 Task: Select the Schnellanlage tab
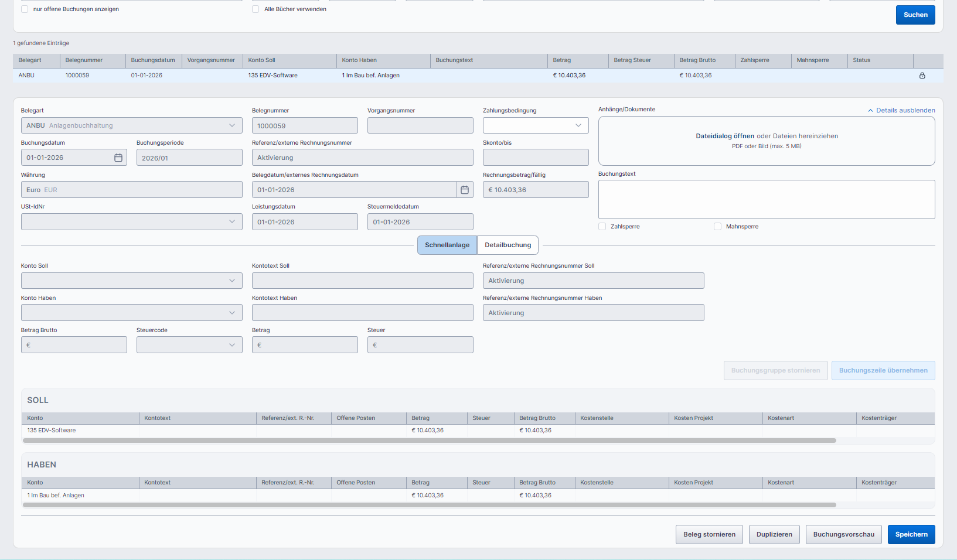coord(447,245)
